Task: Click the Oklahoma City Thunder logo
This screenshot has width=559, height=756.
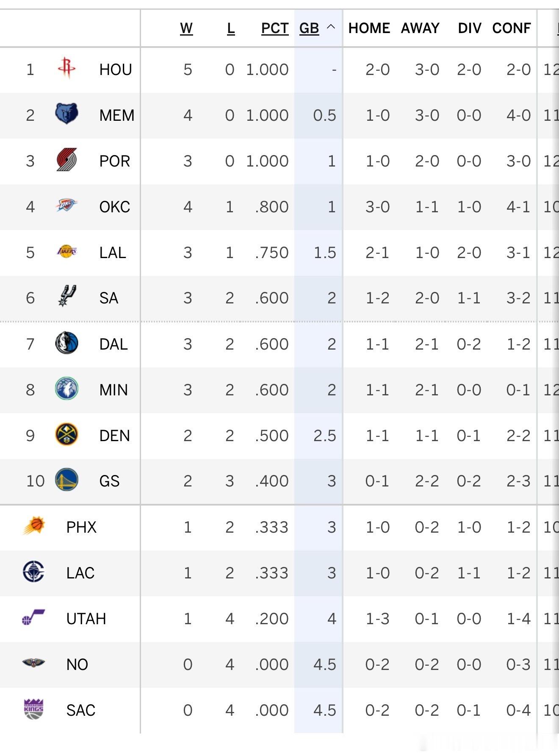Action: pyautogui.click(x=66, y=205)
